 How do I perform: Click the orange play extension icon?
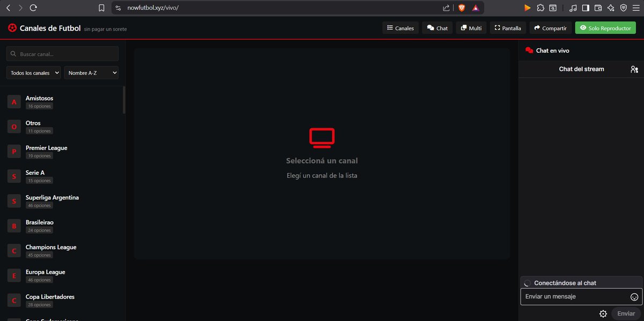[528, 8]
